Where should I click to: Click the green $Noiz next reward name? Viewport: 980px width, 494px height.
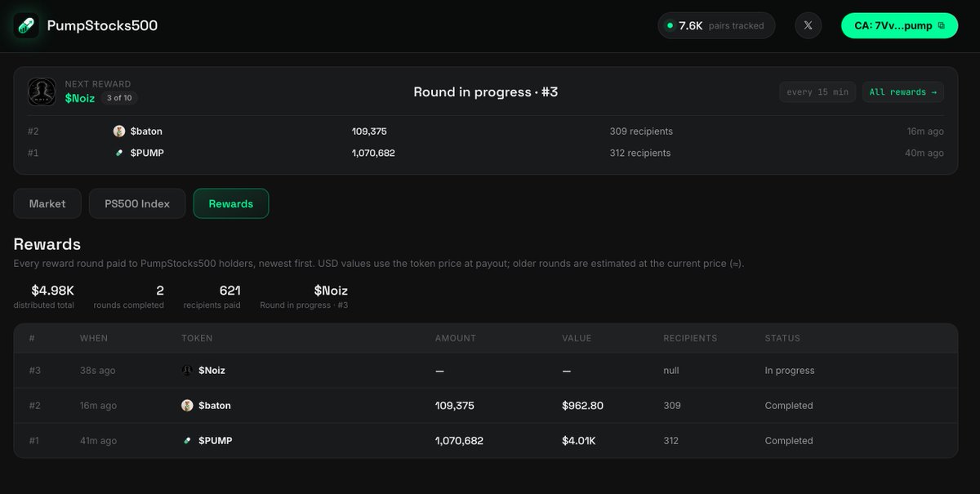(x=80, y=98)
